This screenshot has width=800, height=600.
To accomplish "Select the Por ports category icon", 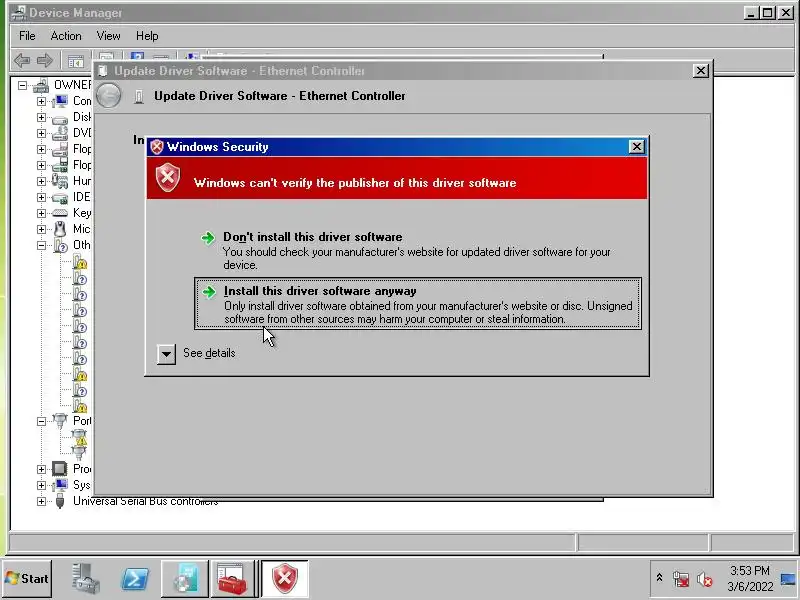I will tap(60, 421).
